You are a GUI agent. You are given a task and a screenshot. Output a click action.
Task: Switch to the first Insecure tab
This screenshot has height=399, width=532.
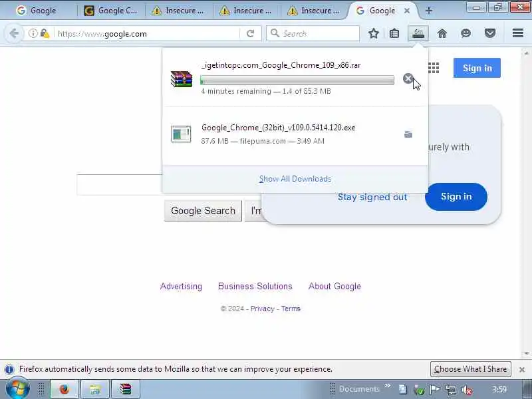[178, 11]
